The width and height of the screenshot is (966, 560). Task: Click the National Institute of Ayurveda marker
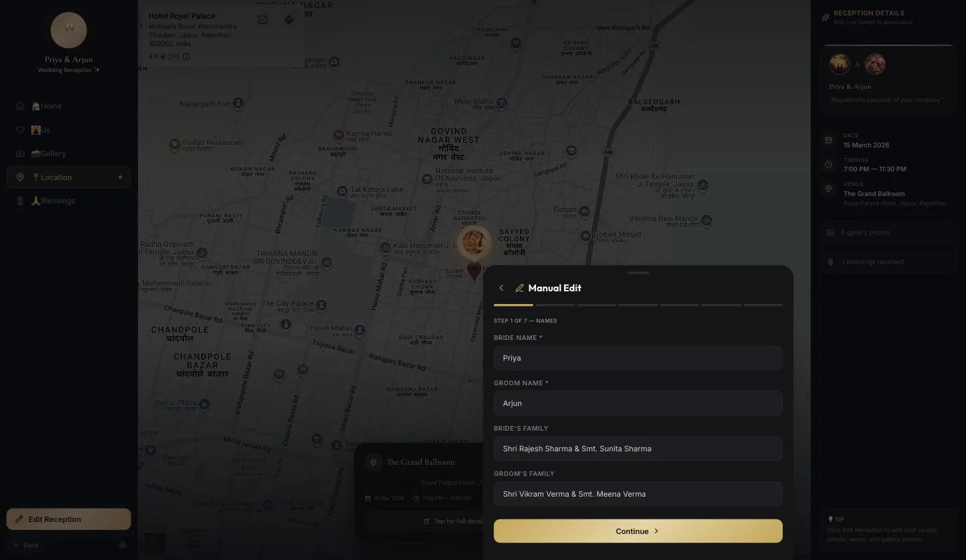[x=427, y=179]
